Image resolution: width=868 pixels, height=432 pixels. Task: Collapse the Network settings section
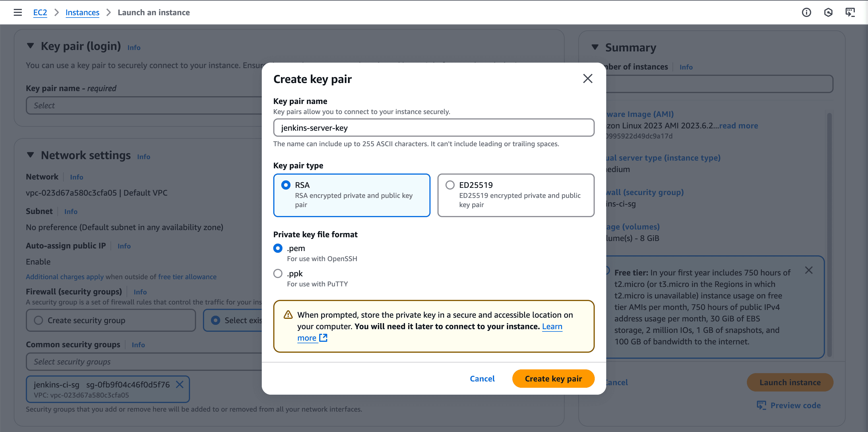(30, 155)
